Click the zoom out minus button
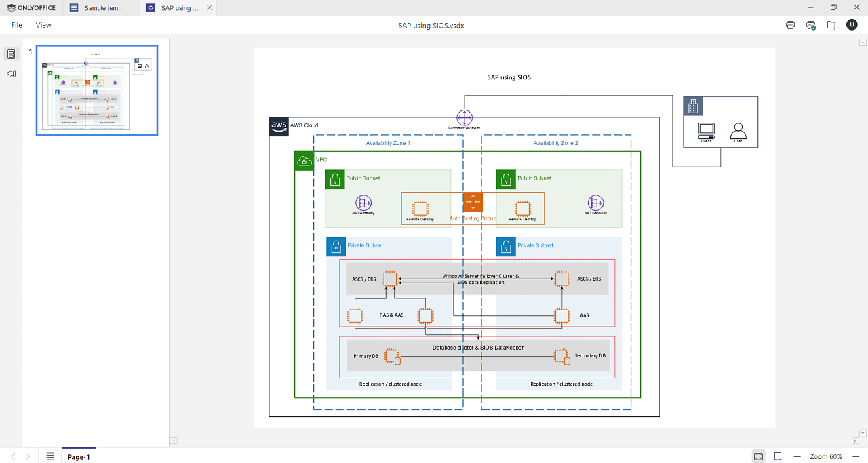 pyautogui.click(x=797, y=456)
